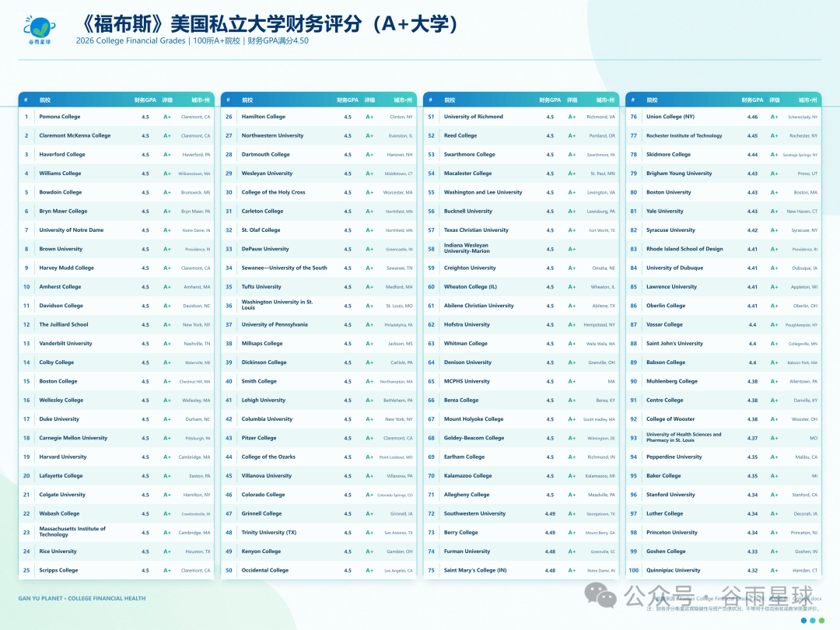Click Abilene Christian University

(x=479, y=306)
